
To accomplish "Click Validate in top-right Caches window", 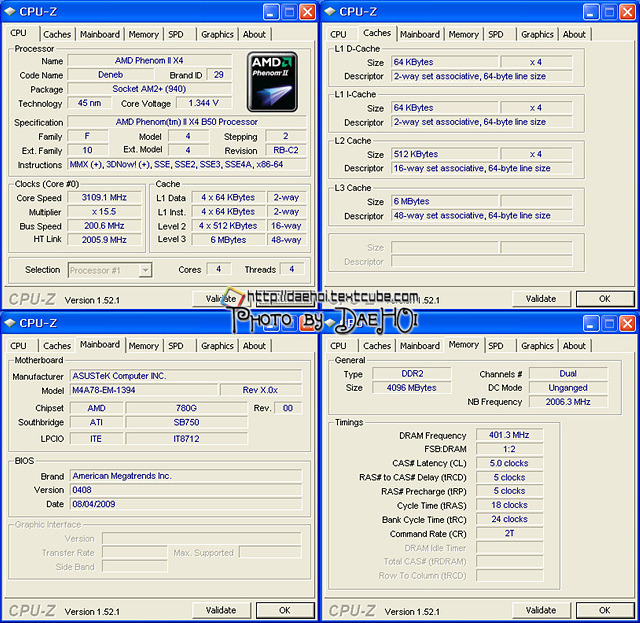I will (541, 299).
